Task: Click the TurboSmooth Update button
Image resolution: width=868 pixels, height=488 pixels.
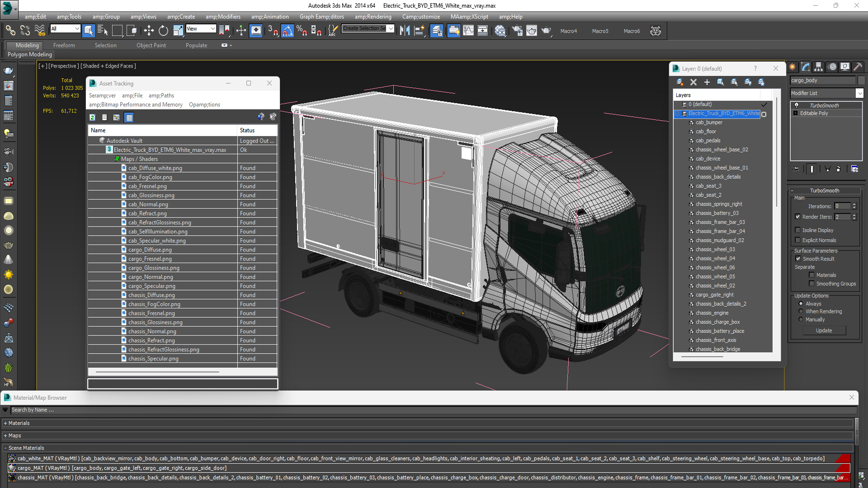Action: (824, 330)
